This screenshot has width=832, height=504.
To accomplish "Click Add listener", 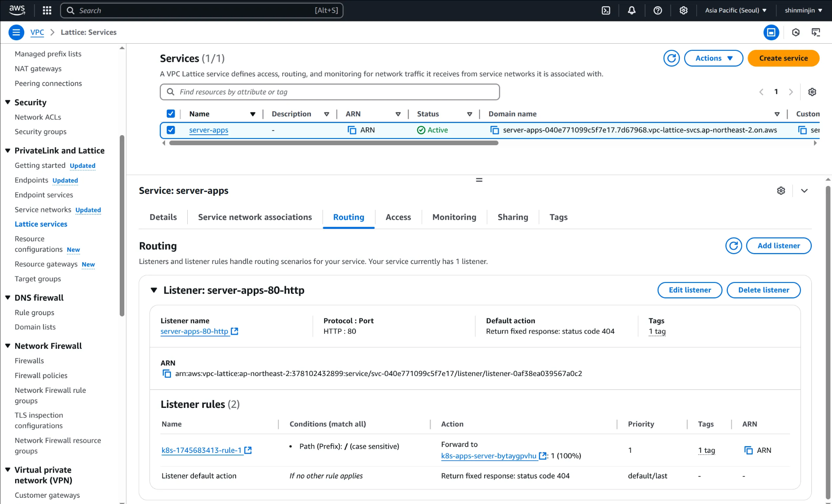I will point(779,246).
